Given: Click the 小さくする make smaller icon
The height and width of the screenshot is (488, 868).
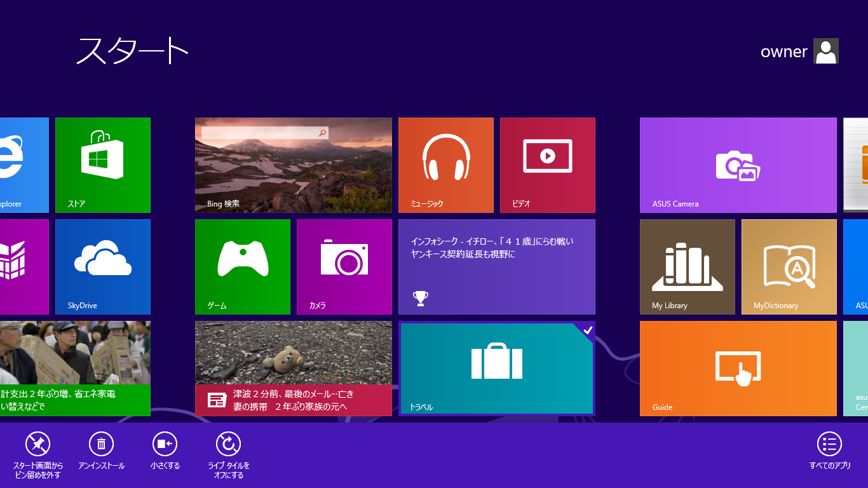Looking at the screenshot, I should click(x=165, y=444).
